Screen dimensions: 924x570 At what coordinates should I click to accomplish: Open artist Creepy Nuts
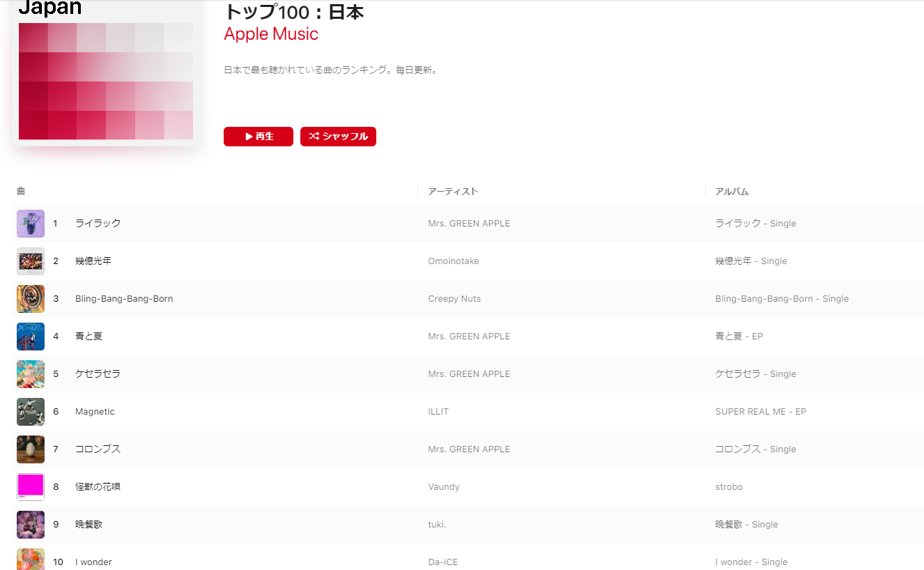tap(454, 299)
